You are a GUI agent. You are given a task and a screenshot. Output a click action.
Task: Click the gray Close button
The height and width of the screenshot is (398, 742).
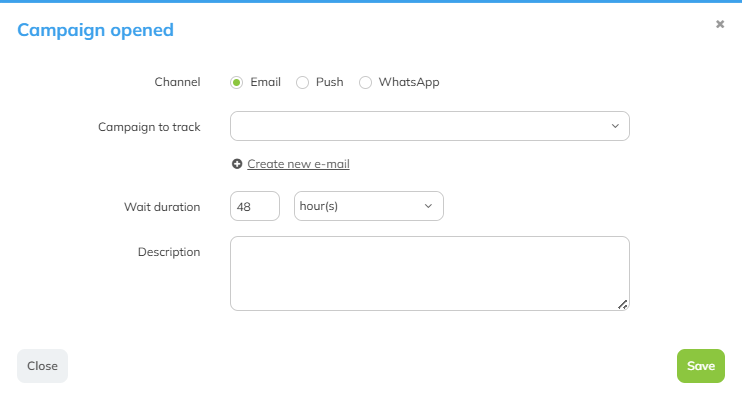(x=42, y=366)
